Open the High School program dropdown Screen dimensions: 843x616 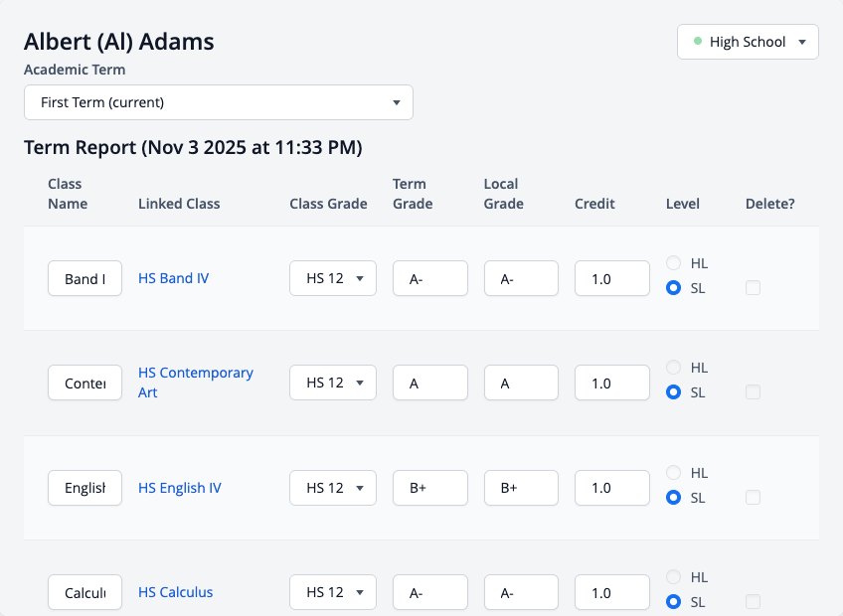point(748,42)
